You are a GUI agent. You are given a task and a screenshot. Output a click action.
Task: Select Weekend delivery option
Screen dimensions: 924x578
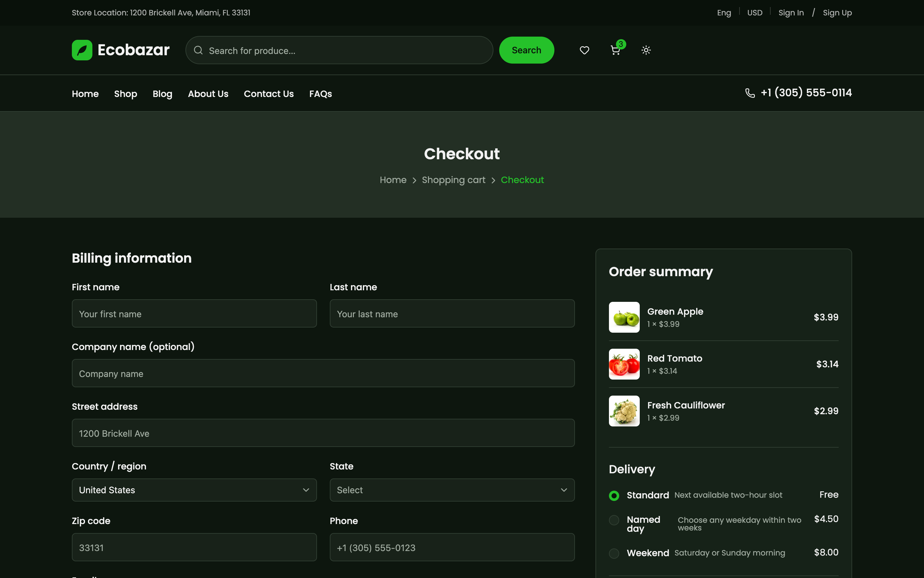point(614,553)
